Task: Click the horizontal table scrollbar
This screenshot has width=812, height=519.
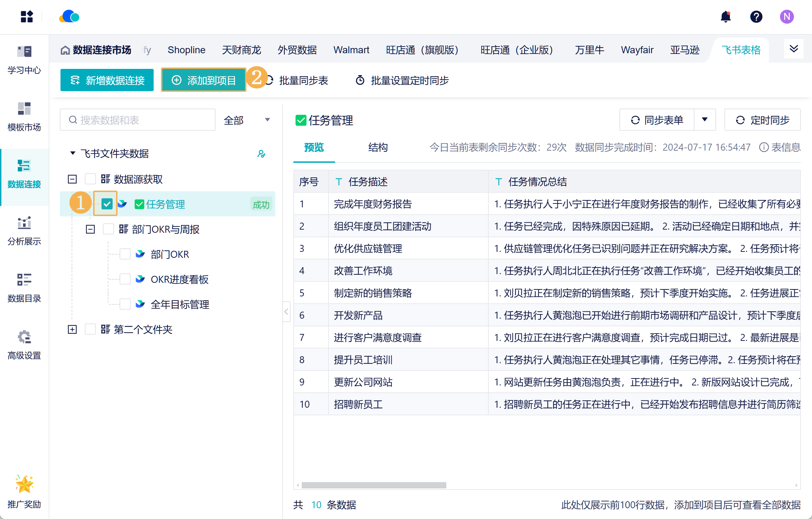Action: [374, 485]
